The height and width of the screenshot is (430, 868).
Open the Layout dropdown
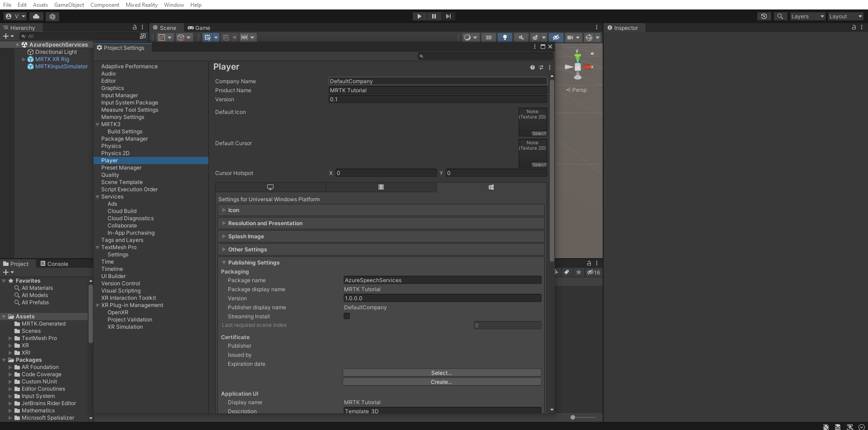(846, 16)
